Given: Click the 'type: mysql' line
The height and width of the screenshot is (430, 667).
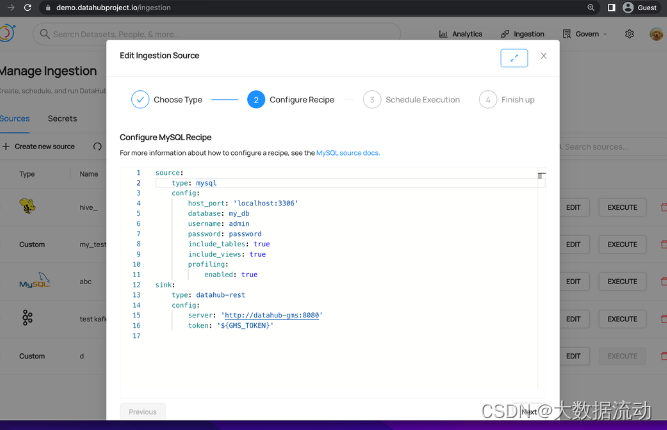Looking at the screenshot, I should pos(194,183).
